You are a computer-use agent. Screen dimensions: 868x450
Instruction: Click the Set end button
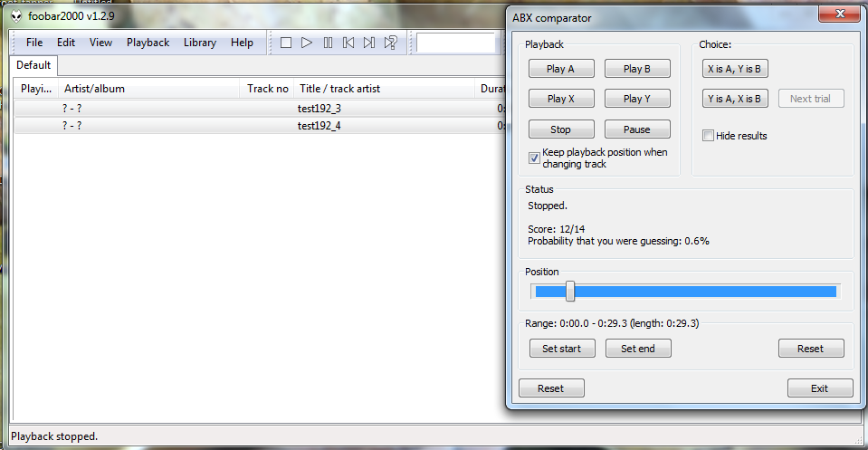[x=638, y=349]
